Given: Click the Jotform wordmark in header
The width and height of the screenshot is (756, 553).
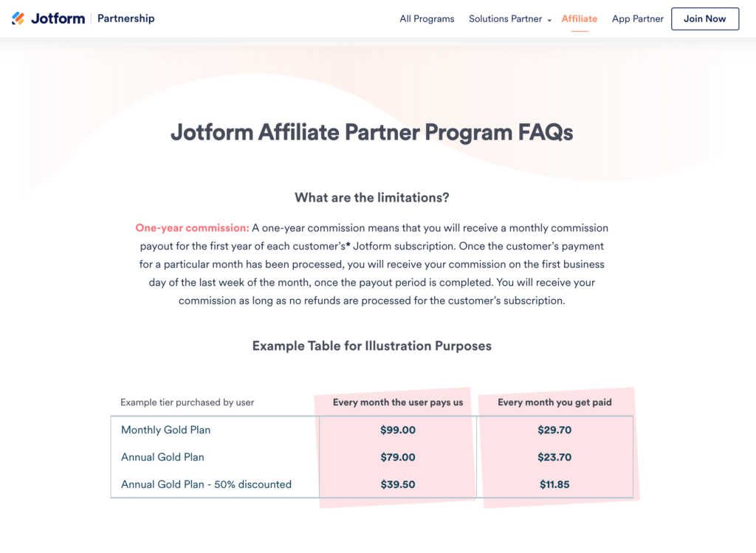Looking at the screenshot, I should 58,18.
